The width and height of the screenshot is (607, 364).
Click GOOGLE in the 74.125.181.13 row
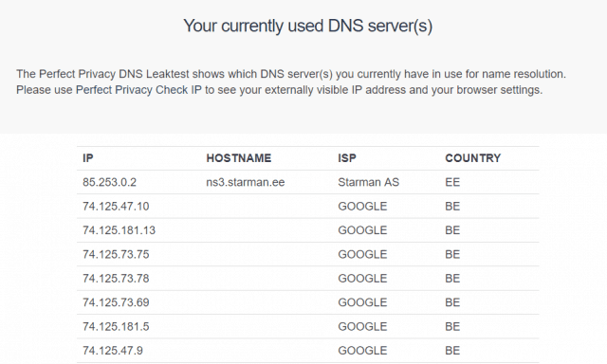point(362,230)
